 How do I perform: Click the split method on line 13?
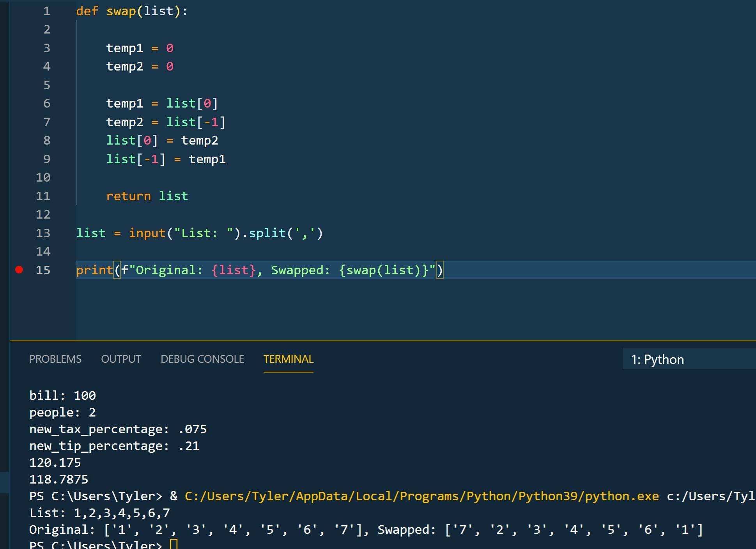267,233
